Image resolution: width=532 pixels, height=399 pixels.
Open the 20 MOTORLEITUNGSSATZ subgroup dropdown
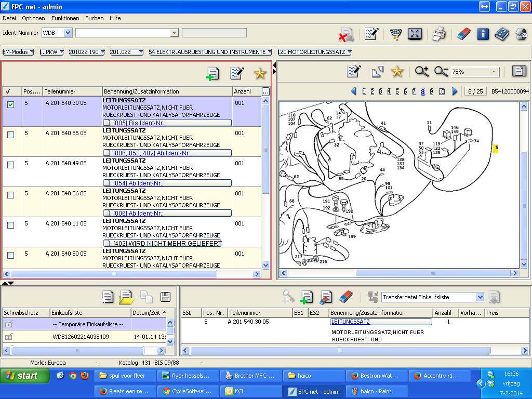tap(314, 52)
